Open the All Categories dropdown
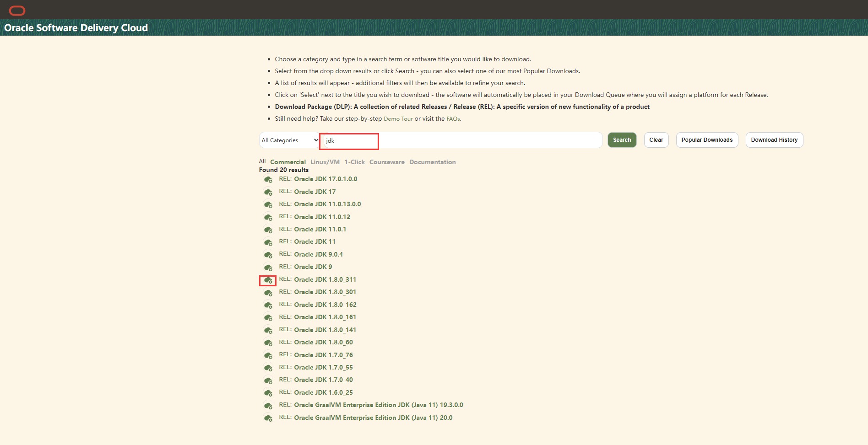 [x=289, y=140]
